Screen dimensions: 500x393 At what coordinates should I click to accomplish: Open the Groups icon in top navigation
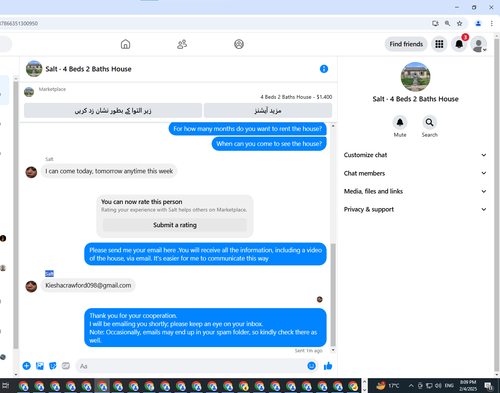(239, 44)
